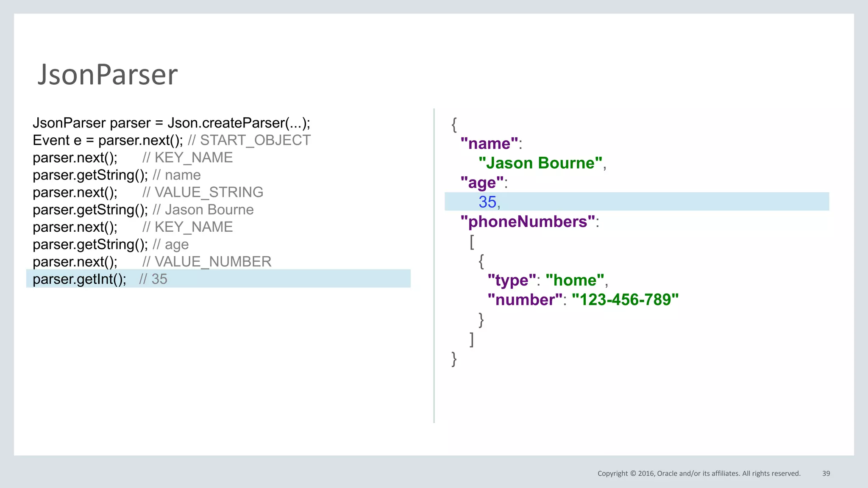This screenshot has height=488, width=868.
Task: Click the VALUE_STRING comment
Action: [x=209, y=192]
